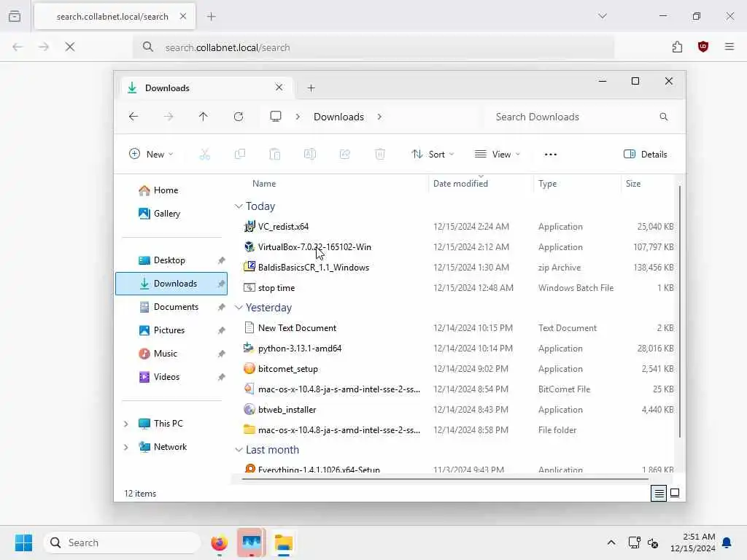Click the Cut scissors icon in toolbar
The height and width of the screenshot is (560, 747).
click(205, 155)
